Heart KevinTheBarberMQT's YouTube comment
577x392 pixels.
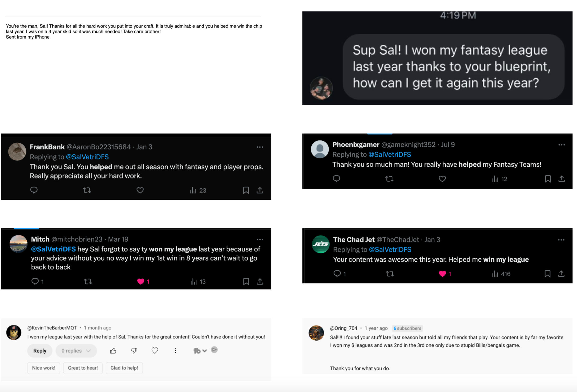click(155, 351)
